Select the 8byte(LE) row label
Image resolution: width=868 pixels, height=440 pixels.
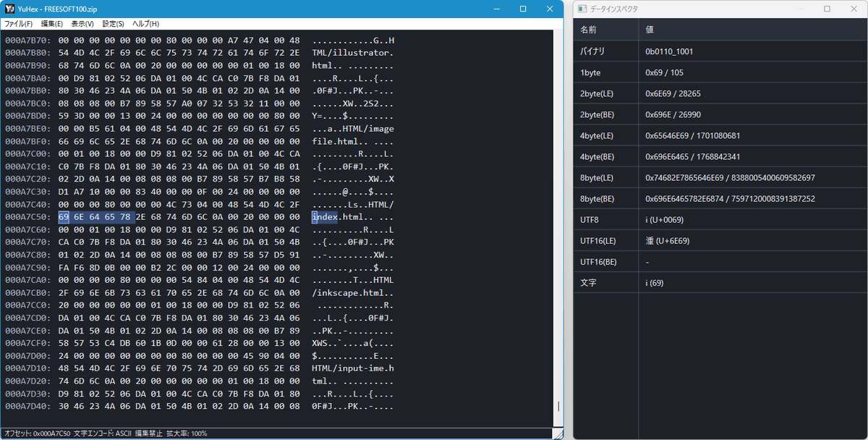[x=597, y=177]
